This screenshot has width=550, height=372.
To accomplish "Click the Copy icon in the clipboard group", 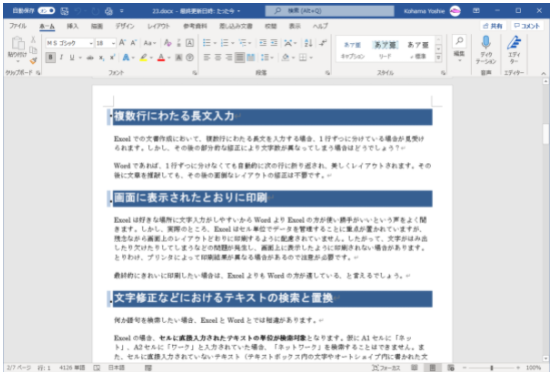I will (x=33, y=50).
